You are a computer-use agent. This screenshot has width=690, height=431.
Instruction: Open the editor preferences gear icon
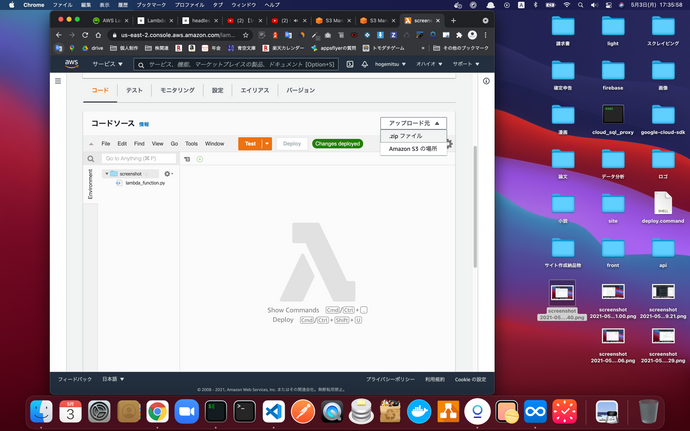(x=449, y=144)
